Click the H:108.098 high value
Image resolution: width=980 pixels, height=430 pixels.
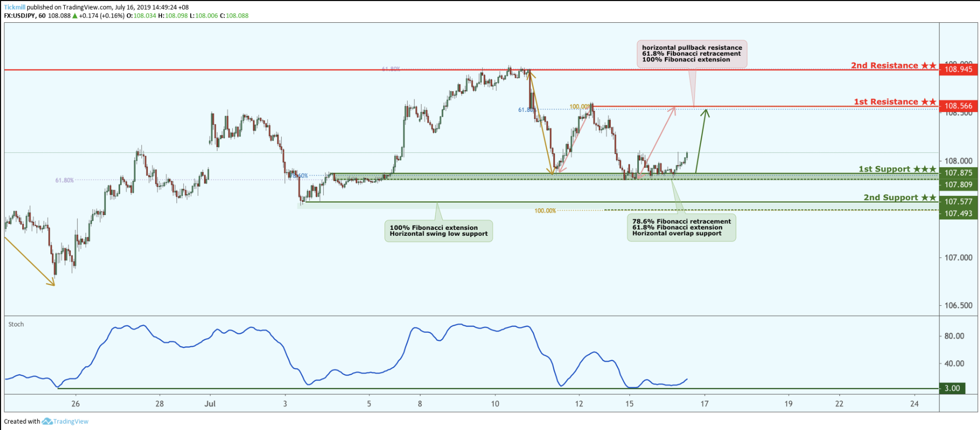tap(173, 16)
